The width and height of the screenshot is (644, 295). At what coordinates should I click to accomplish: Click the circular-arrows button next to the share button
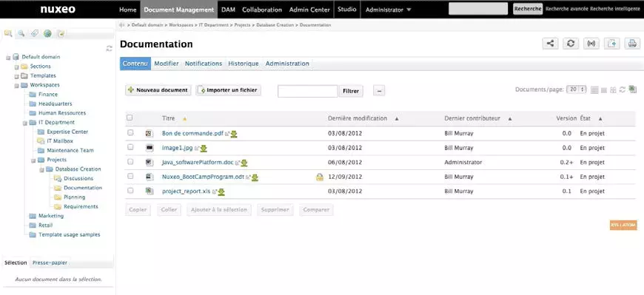pyautogui.click(x=571, y=44)
